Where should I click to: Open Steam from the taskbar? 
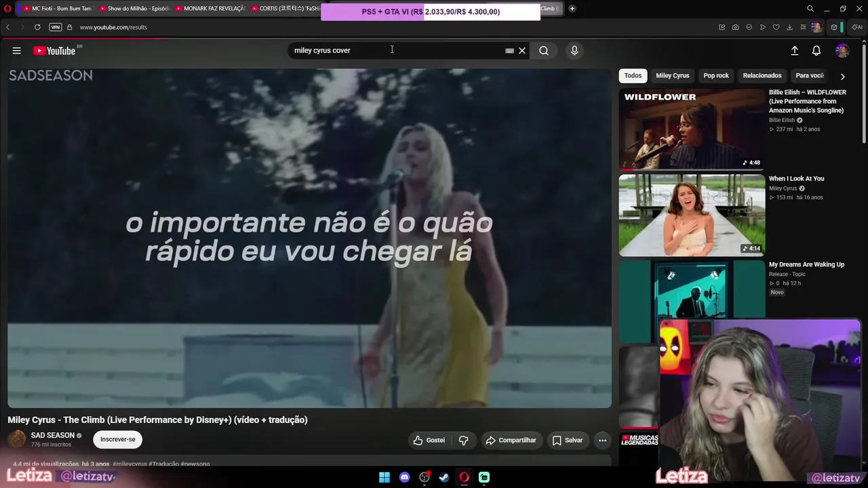point(444,477)
